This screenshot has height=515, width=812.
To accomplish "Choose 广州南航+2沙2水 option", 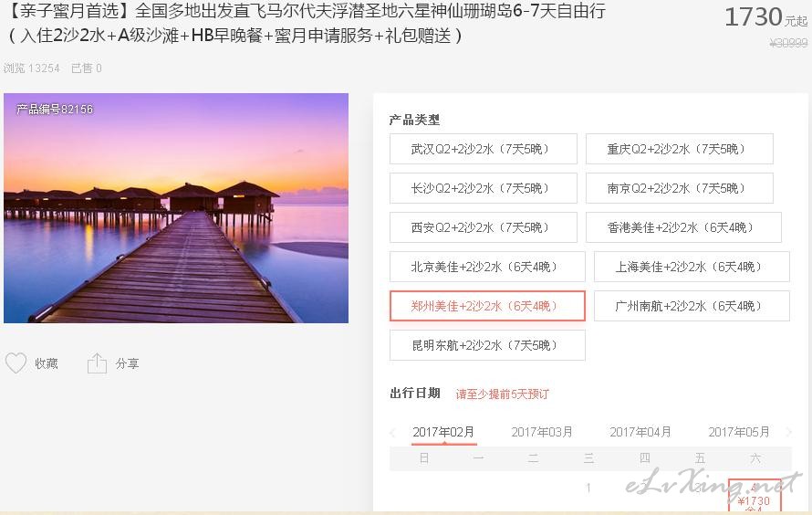I will coord(692,306).
